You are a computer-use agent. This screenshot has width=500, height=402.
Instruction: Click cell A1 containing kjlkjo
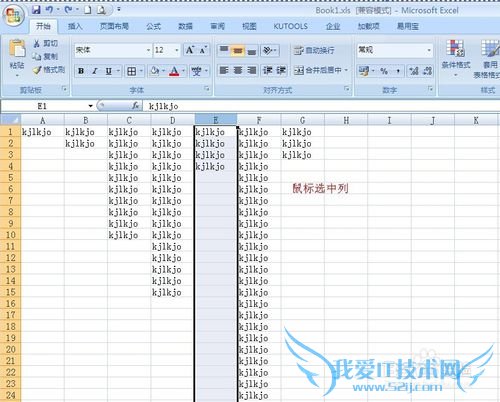42,132
